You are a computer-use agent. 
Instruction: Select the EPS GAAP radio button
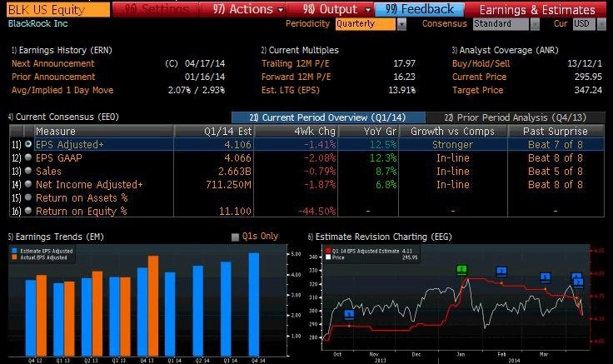click(x=28, y=157)
